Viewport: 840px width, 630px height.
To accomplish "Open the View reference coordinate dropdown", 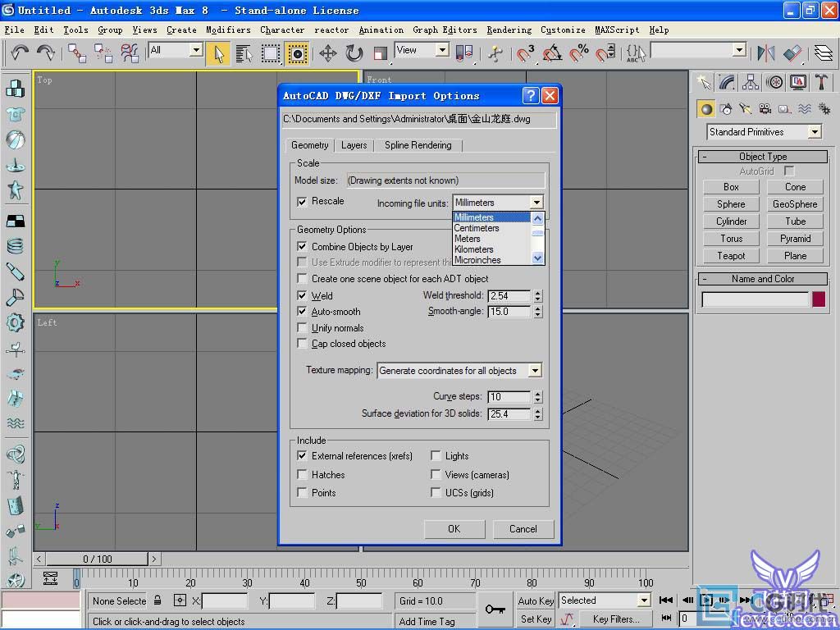I will (422, 50).
